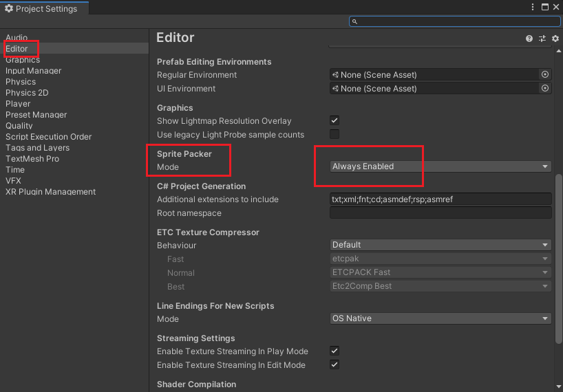
Task: Uncheck Enable Texture Streaming In Play Mode
Action: [x=334, y=351]
